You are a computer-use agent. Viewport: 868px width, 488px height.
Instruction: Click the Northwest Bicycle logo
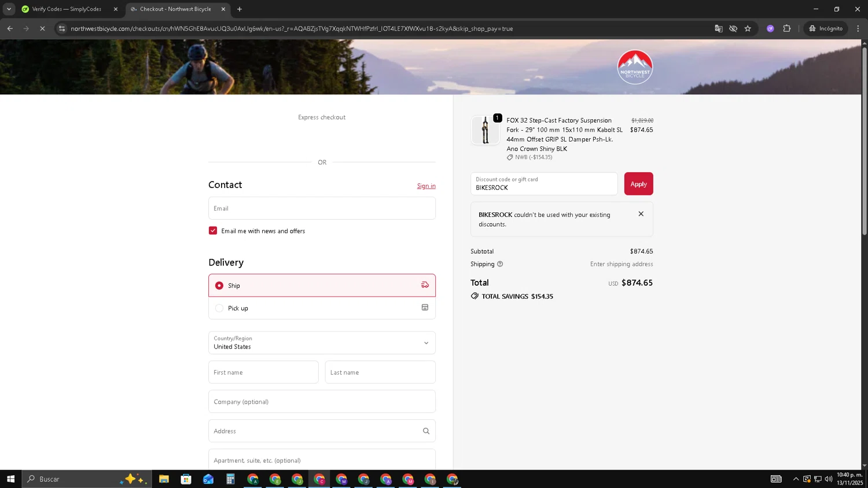click(x=635, y=67)
